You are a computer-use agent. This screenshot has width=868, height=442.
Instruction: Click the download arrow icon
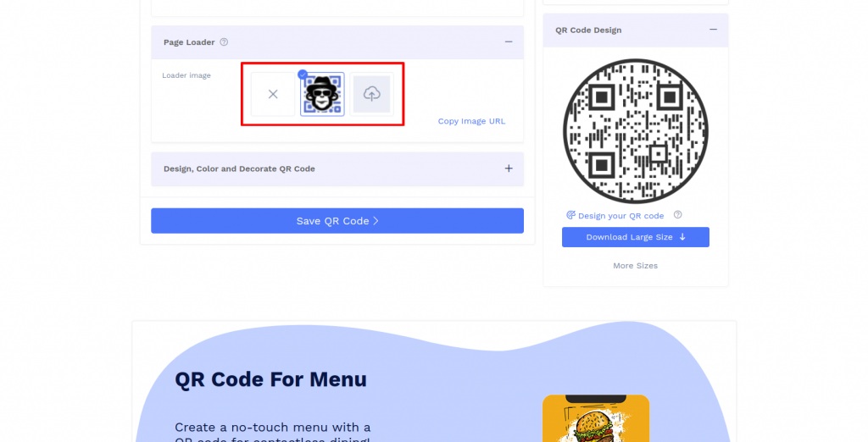point(682,237)
